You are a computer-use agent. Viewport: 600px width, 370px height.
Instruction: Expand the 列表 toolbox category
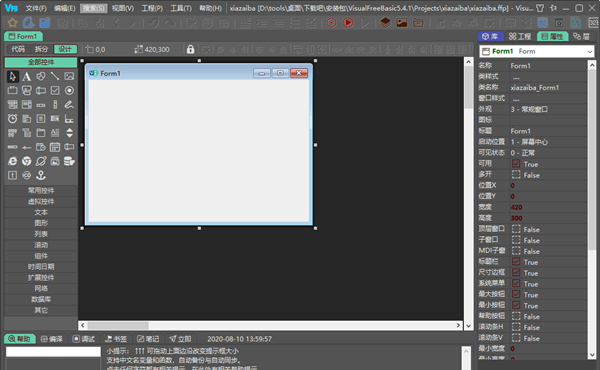point(41,234)
